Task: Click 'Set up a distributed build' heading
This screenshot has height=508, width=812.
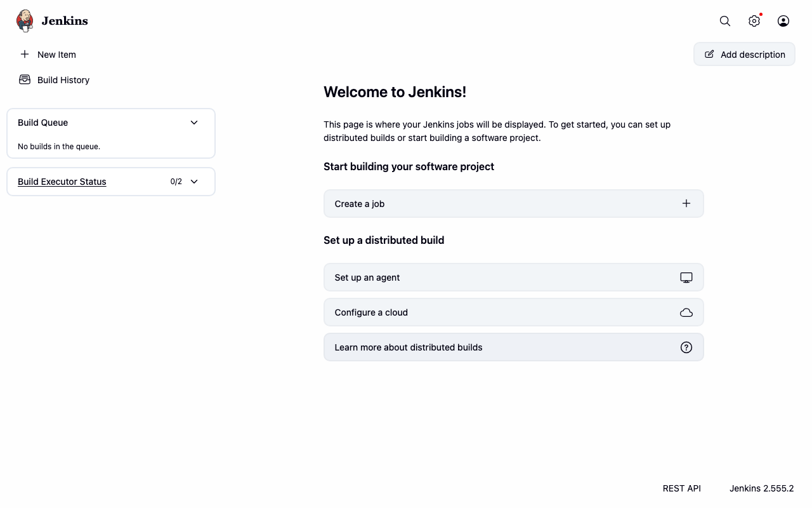Action: click(x=384, y=240)
